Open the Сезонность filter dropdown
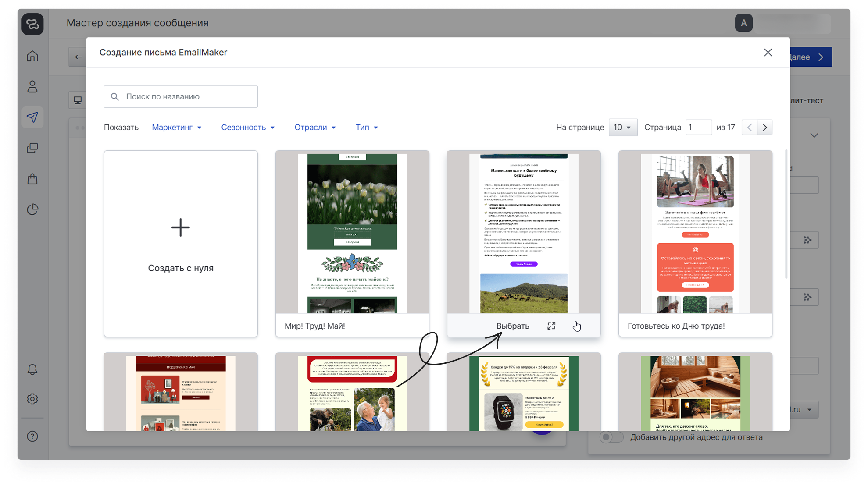Viewport: 868px width, 486px height. (248, 128)
